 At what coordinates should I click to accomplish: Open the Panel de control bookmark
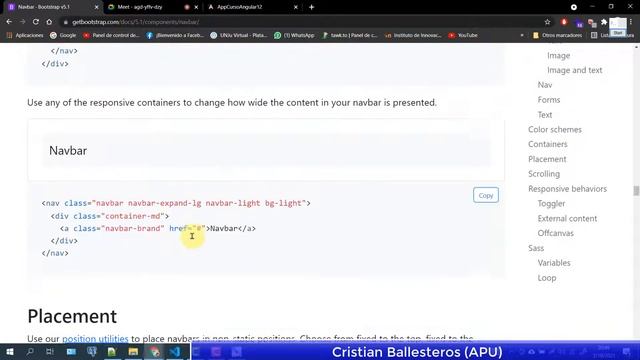click(111, 36)
